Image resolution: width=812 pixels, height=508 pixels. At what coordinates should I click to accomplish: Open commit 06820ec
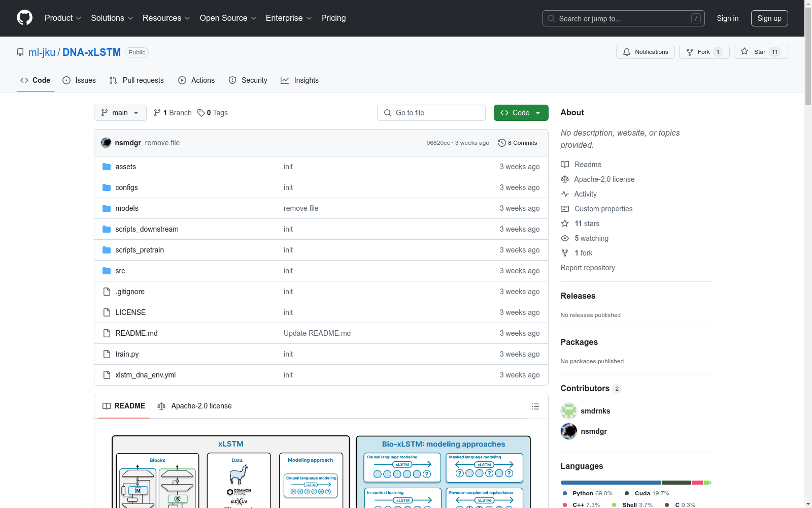(x=438, y=143)
